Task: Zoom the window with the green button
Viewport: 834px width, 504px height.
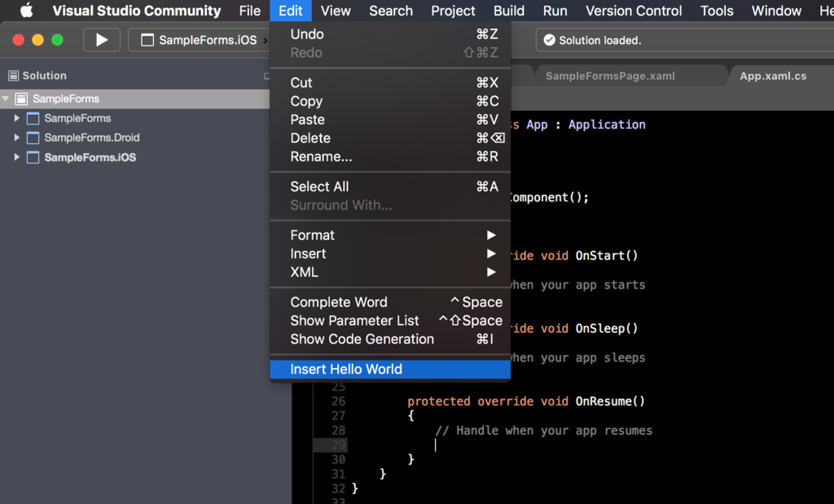Action: coord(57,40)
